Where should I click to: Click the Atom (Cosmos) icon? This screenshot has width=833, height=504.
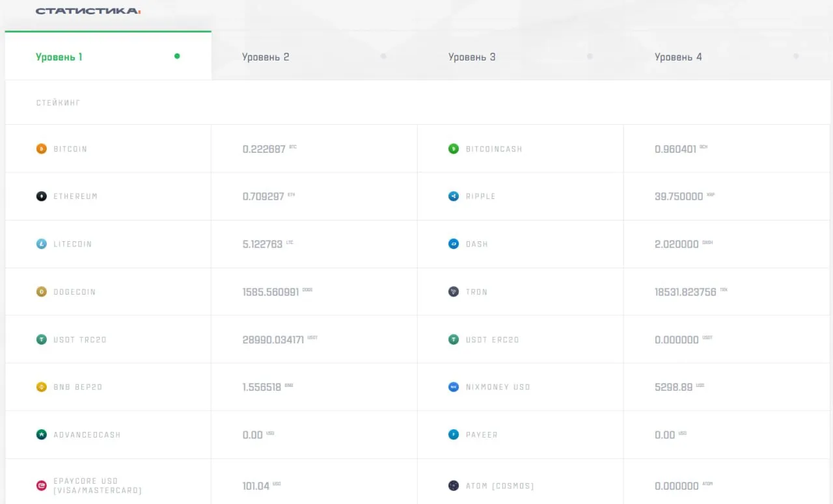tap(454, 486)
